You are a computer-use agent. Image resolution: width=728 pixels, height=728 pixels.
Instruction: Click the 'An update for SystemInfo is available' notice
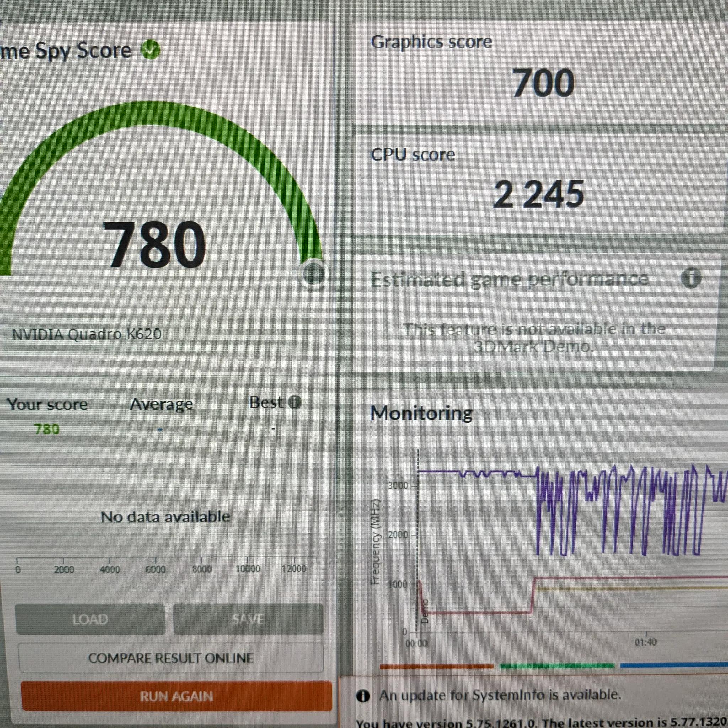pyautogui.click(x=500, y=695)
